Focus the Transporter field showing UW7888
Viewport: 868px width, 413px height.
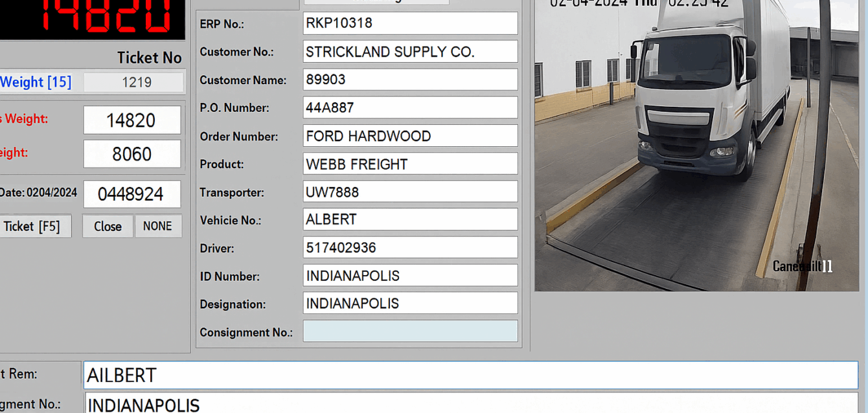[x=410, y=192]
